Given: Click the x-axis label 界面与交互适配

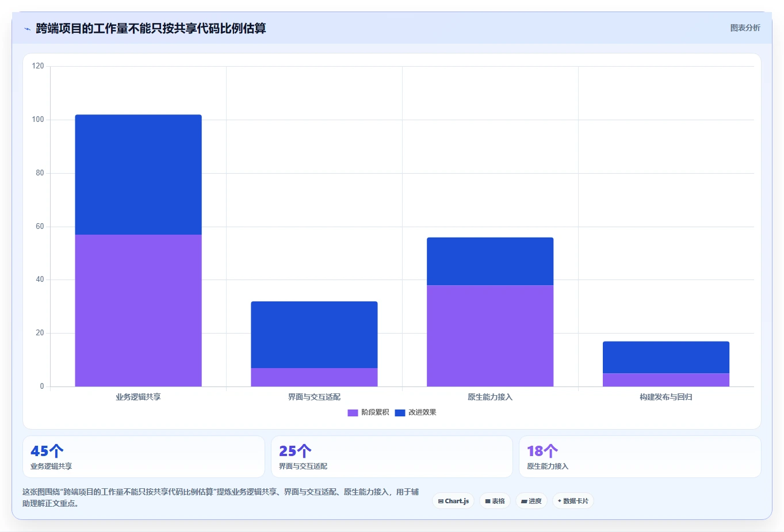Looking at the screenshot, I should 314,397.
